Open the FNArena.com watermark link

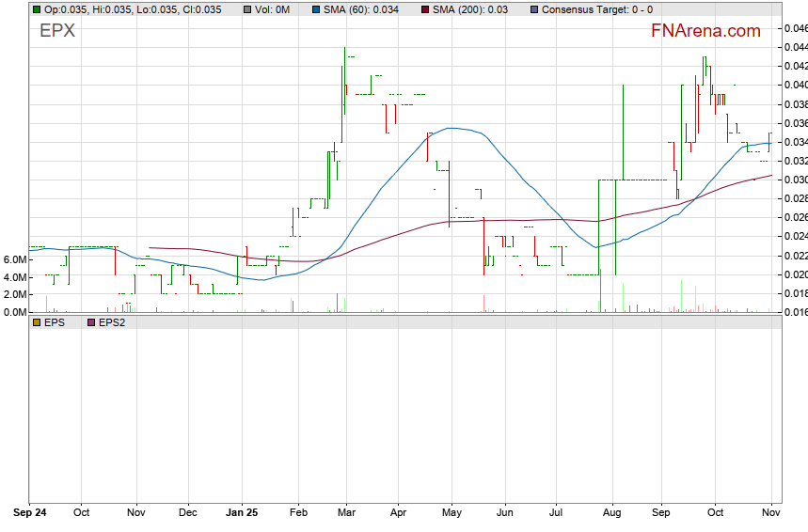(705, 31)
